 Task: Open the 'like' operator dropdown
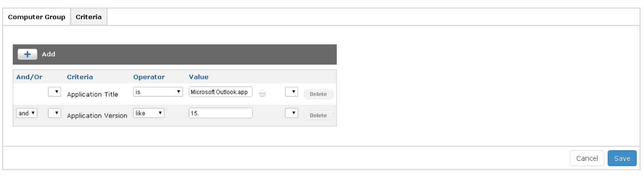click(148, 113)
